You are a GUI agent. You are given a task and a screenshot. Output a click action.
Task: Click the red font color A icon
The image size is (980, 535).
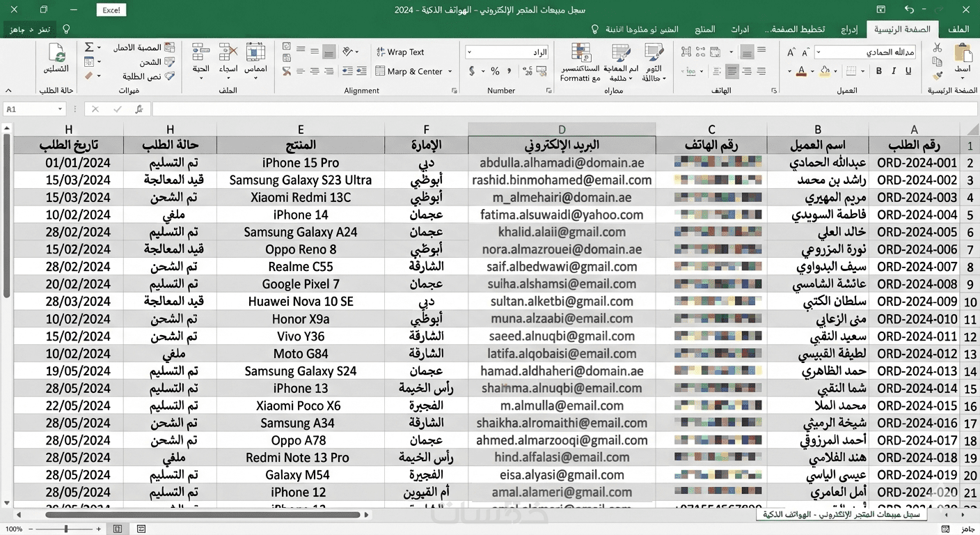[802, 71]
